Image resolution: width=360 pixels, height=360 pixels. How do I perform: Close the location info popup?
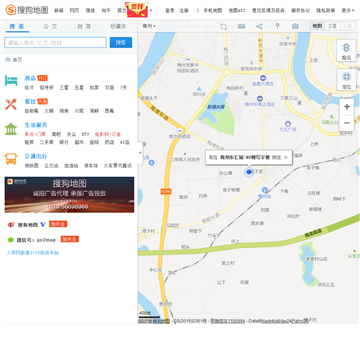pos(286,157)
